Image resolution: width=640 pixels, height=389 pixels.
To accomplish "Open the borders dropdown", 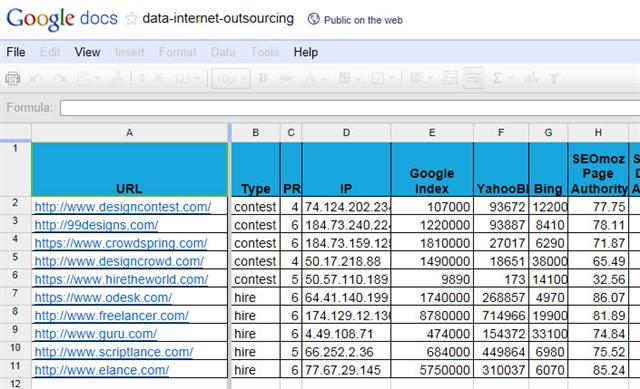I will [x=382, y=78].
